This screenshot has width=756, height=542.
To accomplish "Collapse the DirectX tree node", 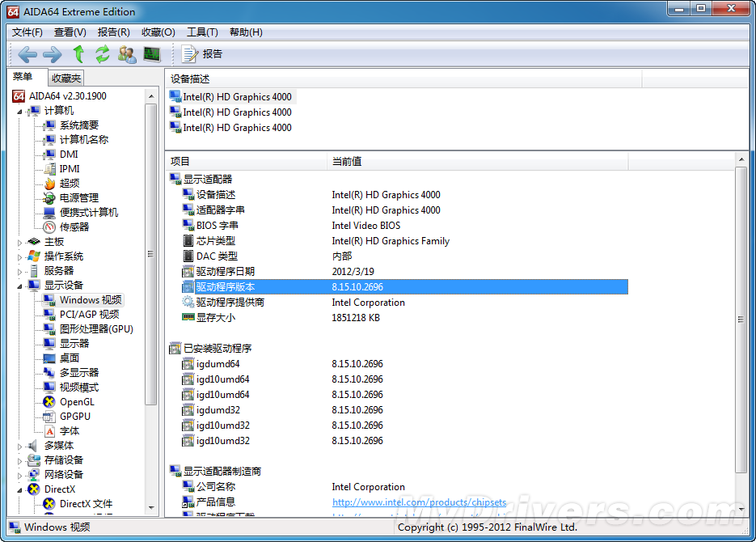I will (20, 489).
